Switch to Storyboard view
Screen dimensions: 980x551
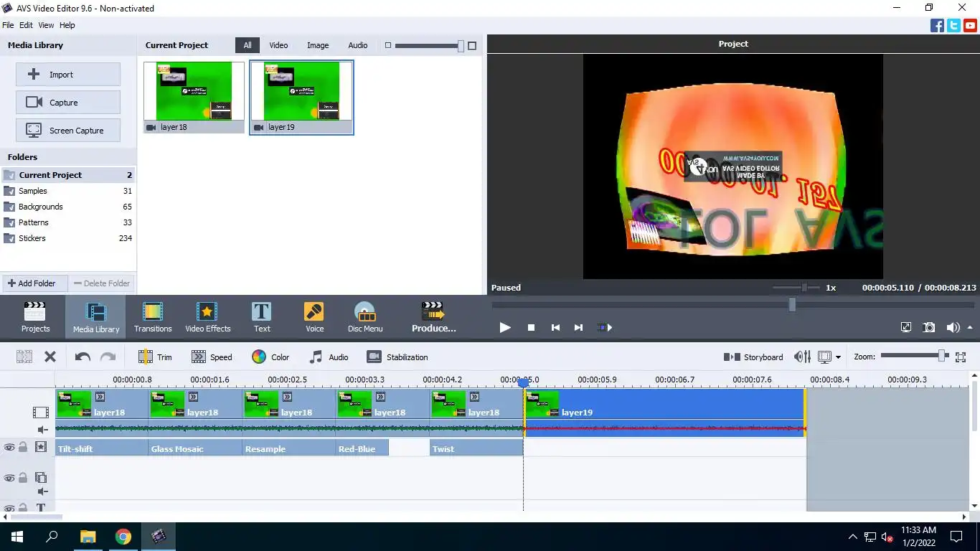753,357
